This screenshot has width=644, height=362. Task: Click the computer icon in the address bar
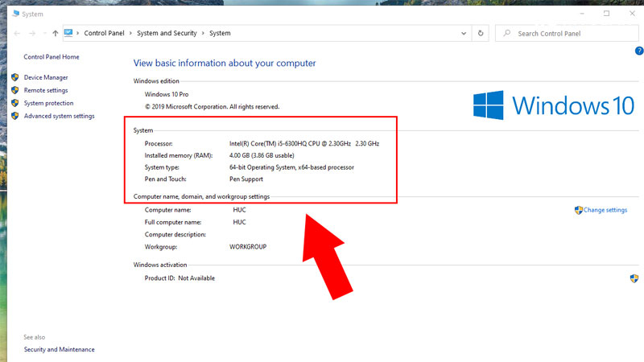(x=69, y=33)
